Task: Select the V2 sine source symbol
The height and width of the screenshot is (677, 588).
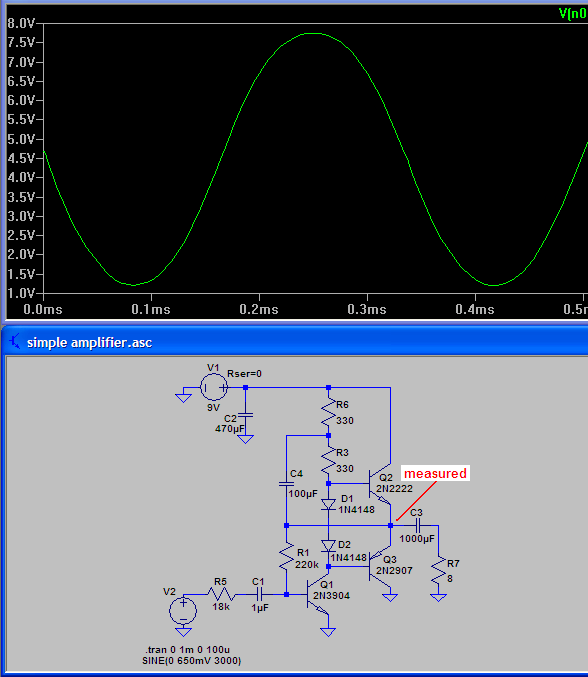Action: coord(183,611)
